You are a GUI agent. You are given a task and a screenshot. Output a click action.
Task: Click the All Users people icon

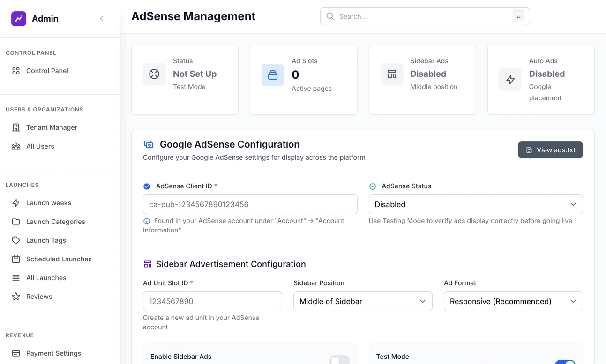pos(16,146)
